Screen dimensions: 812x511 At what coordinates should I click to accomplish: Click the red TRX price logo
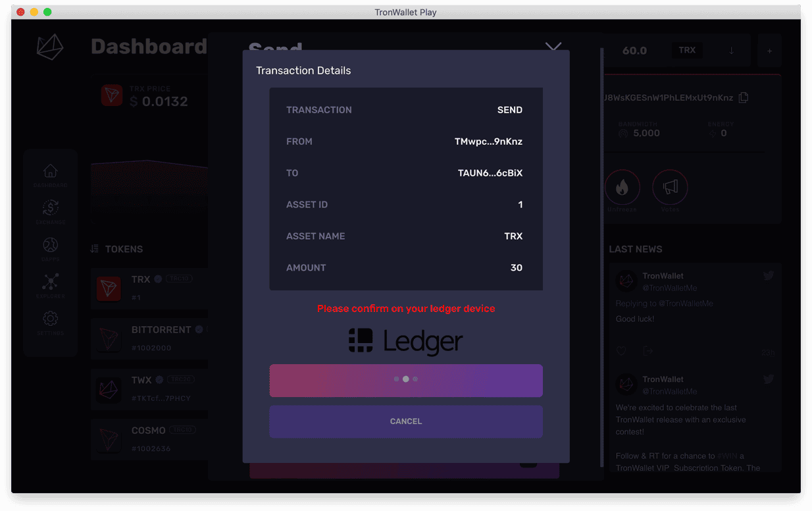[112, 95]
